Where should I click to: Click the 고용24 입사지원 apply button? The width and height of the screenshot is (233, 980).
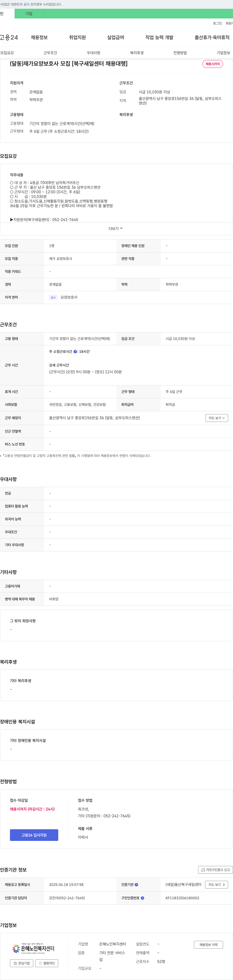click(34, 835)
